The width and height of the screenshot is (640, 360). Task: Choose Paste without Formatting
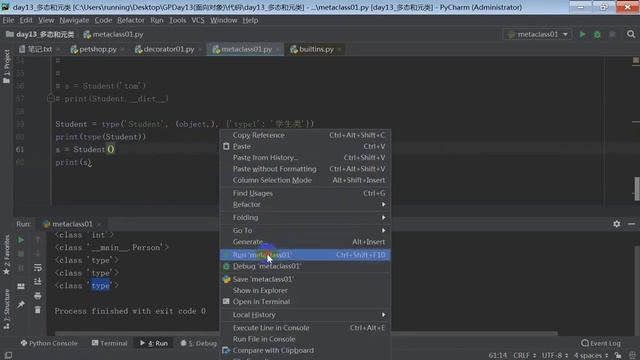(305, 169)
